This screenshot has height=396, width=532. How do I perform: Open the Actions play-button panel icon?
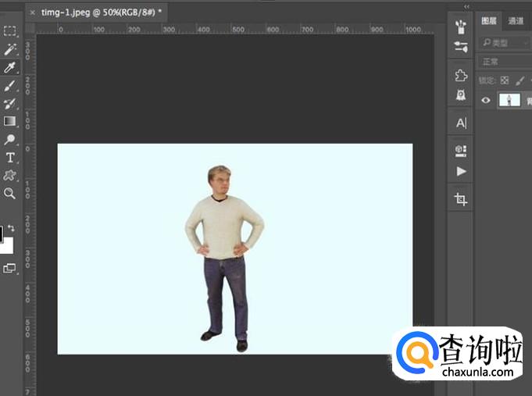tap(461, 171)
